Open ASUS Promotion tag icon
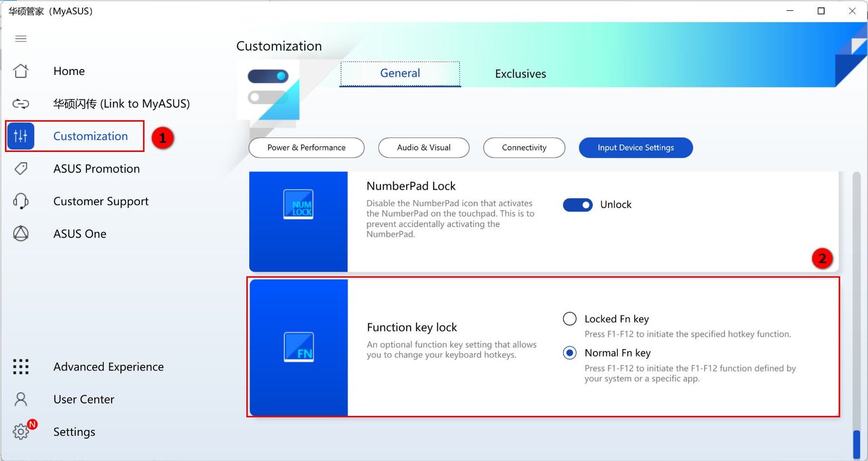 (x=21, y=169)
